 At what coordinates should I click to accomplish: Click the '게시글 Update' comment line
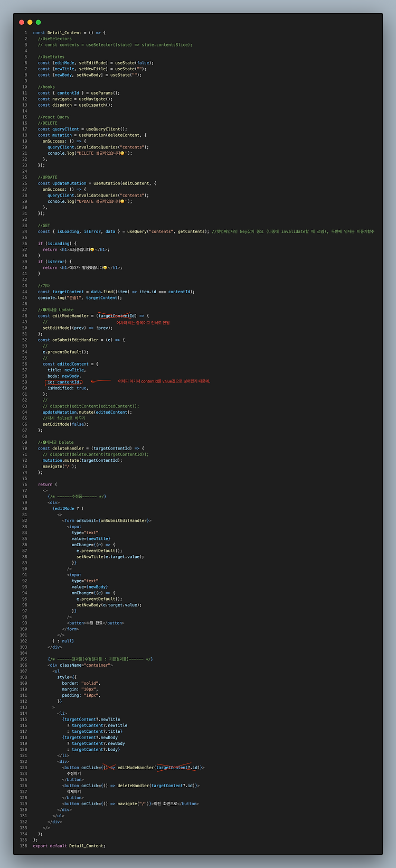click(x=56, y=310)
